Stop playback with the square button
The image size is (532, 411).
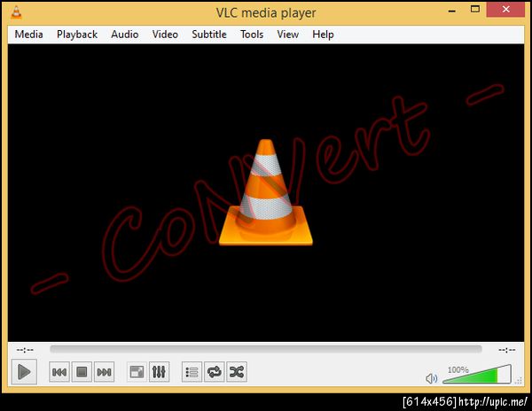pyautogui.click(x=82, y=372)
